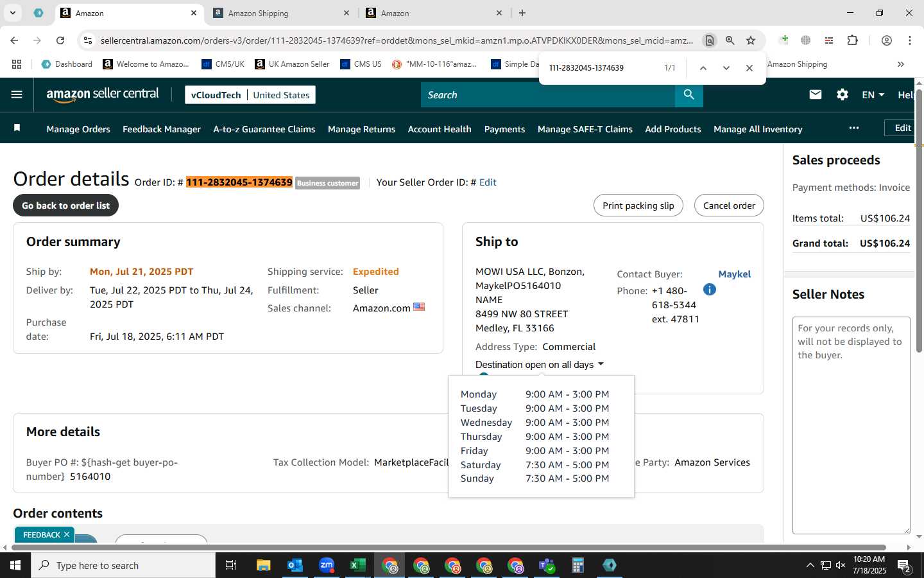Open Zoom from the taskbar

point(327,565)
